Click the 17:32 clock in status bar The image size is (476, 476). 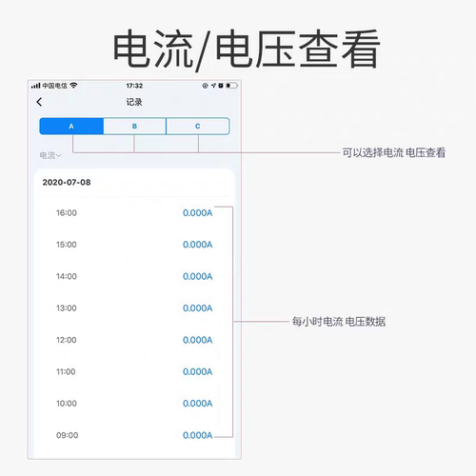(134, 86)
